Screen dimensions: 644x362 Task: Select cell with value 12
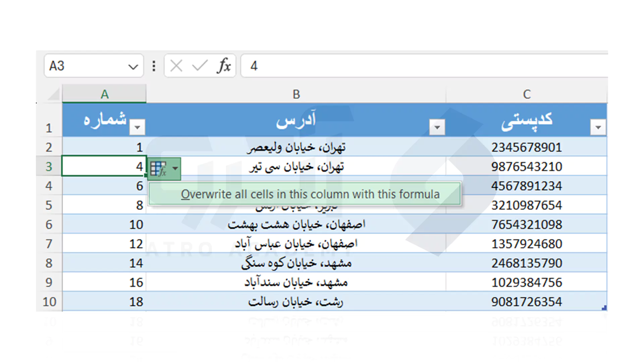click(104, 244)
